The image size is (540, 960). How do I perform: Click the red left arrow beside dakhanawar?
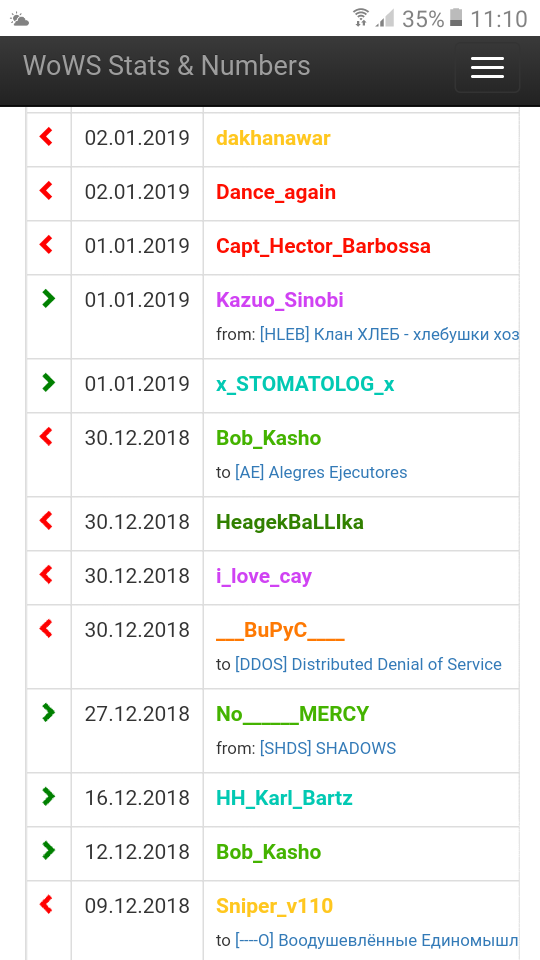point(47,137)
